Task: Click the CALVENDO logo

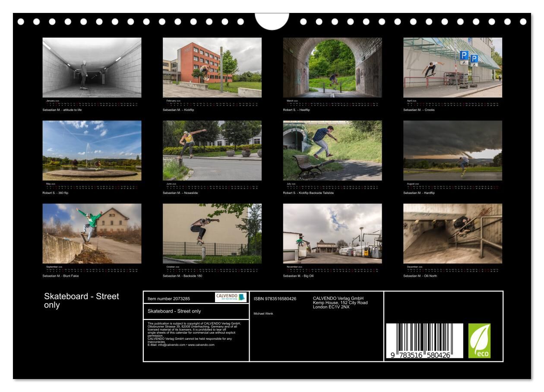Action: [x=231, y=297]
